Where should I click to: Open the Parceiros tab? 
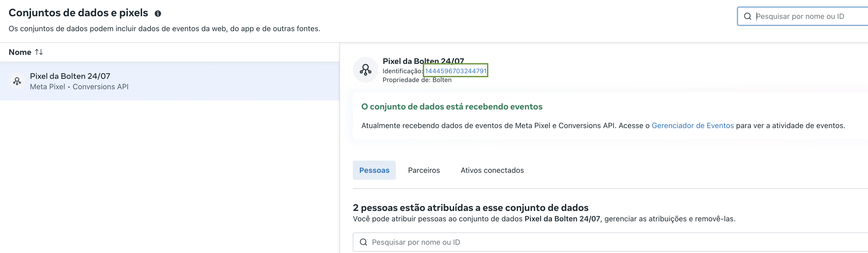[x=424, y=170]
